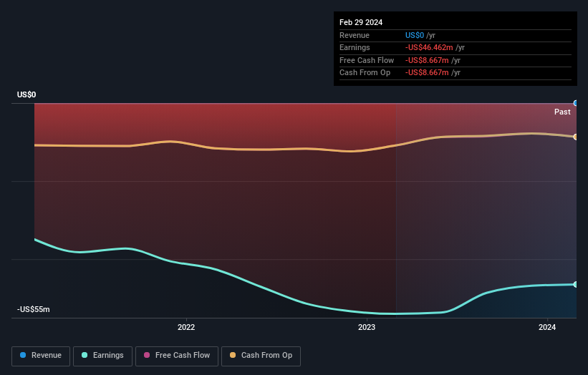Click the Free Cash Flow value in tooltip
This screenshot has height=375, width=588.
427,60
